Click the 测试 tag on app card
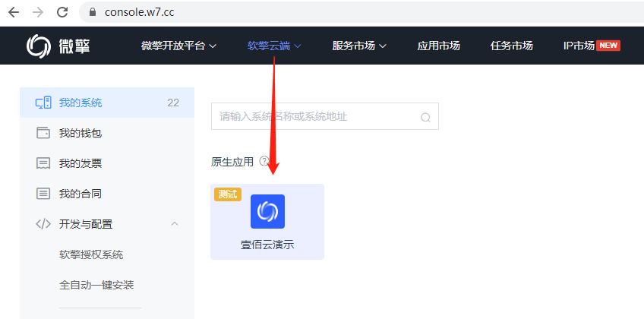 pos(228,194)
